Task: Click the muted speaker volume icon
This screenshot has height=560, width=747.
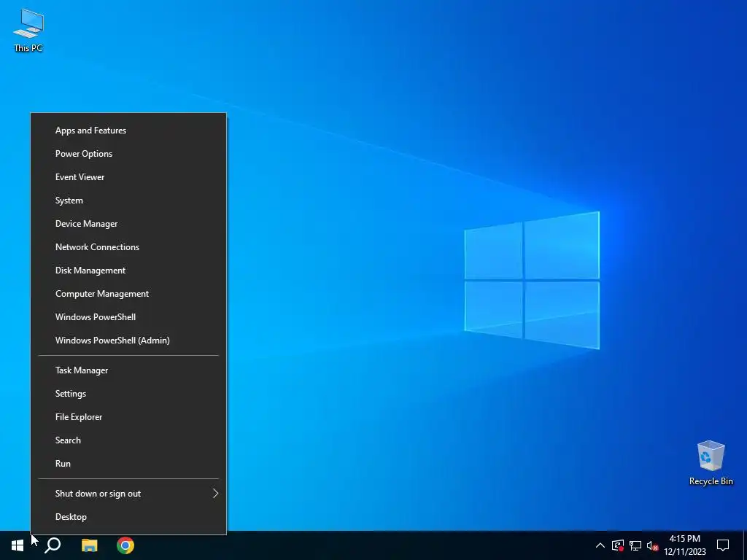Action: (x=652, y=545)
